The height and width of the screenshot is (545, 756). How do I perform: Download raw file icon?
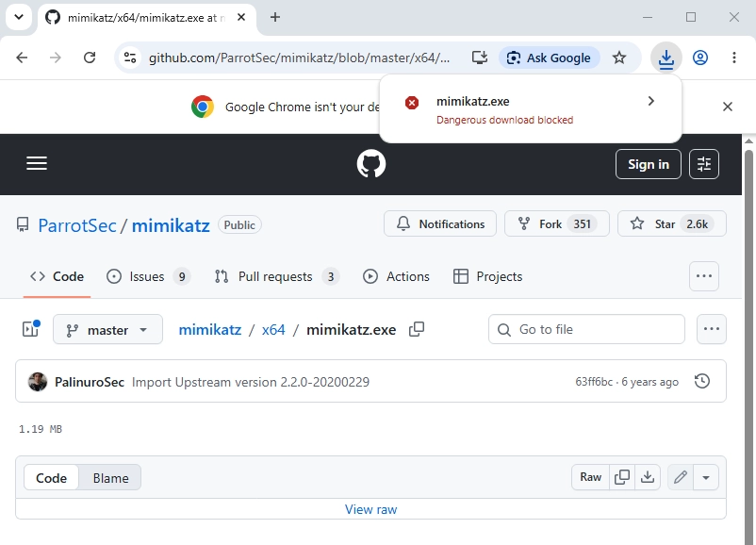tap(648, 477)
